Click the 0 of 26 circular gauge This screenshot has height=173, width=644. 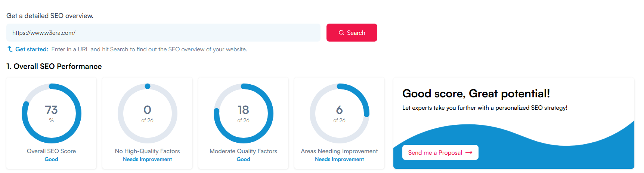point(148,113)
